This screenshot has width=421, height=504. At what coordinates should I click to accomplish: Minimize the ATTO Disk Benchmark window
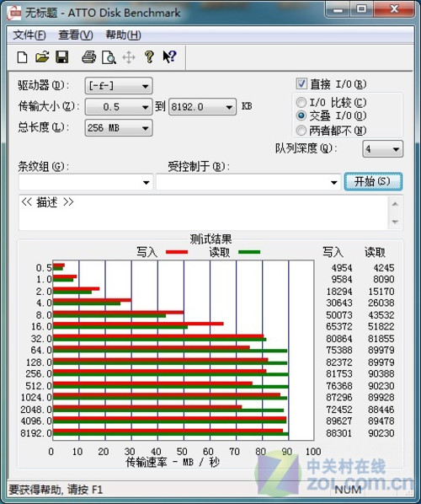point(338,9)
